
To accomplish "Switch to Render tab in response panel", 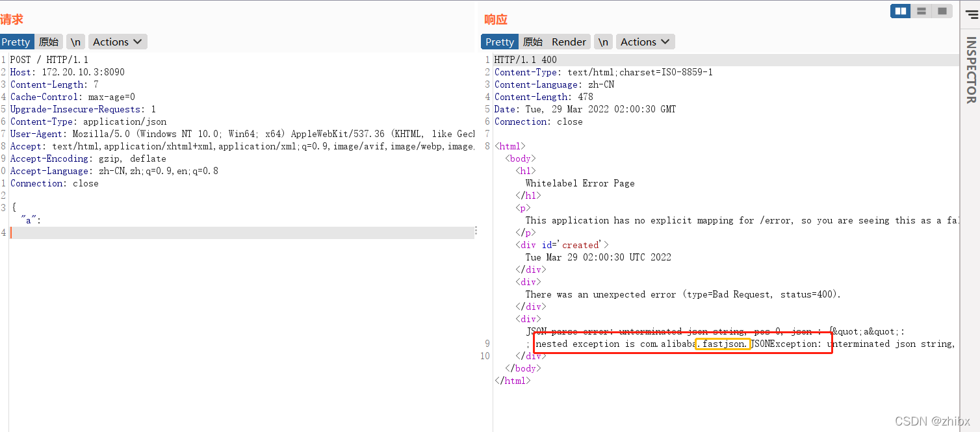I will point(569,42).
